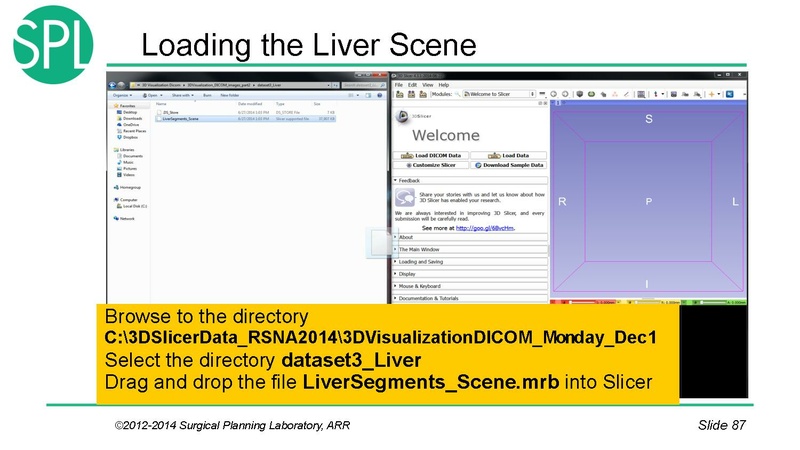Image resolution: width=800 pixels, height=450 pixels.
Task: Collapse the Feedback section
Action: tap(470, 181)
